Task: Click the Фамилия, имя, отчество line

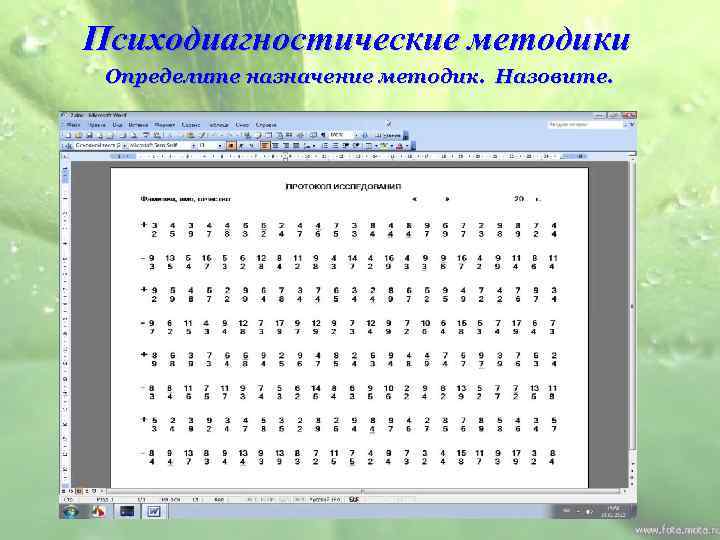Action: [186, 199]
